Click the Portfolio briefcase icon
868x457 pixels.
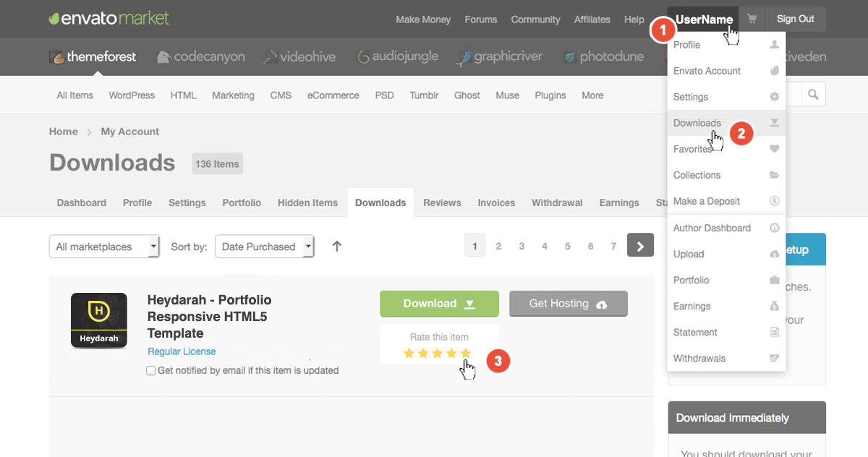tap(774, 280)
